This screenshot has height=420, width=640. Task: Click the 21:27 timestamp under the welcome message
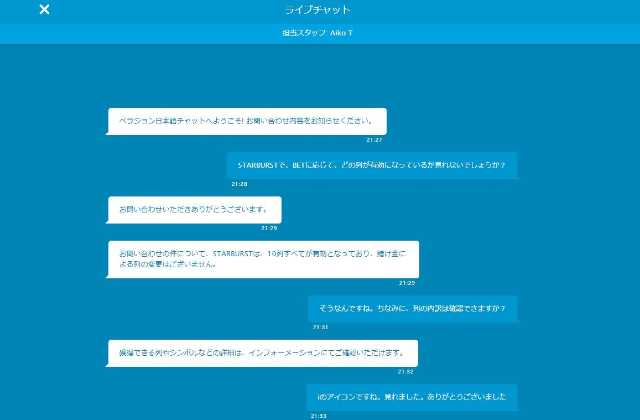pos(374,140)
